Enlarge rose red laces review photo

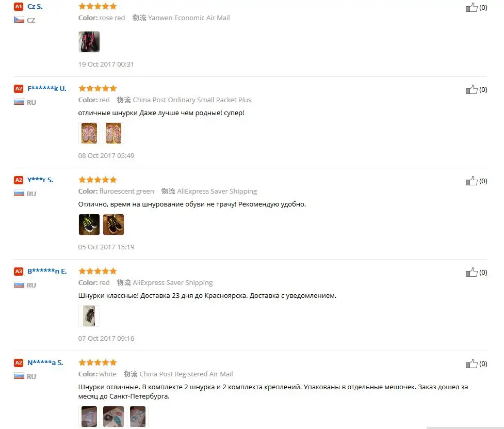coord(89,41)
